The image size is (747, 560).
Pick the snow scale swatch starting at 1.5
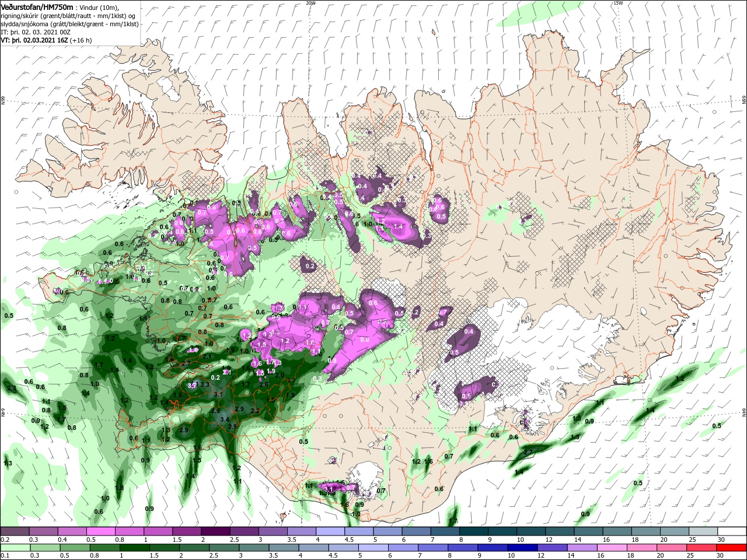point(186,531)
